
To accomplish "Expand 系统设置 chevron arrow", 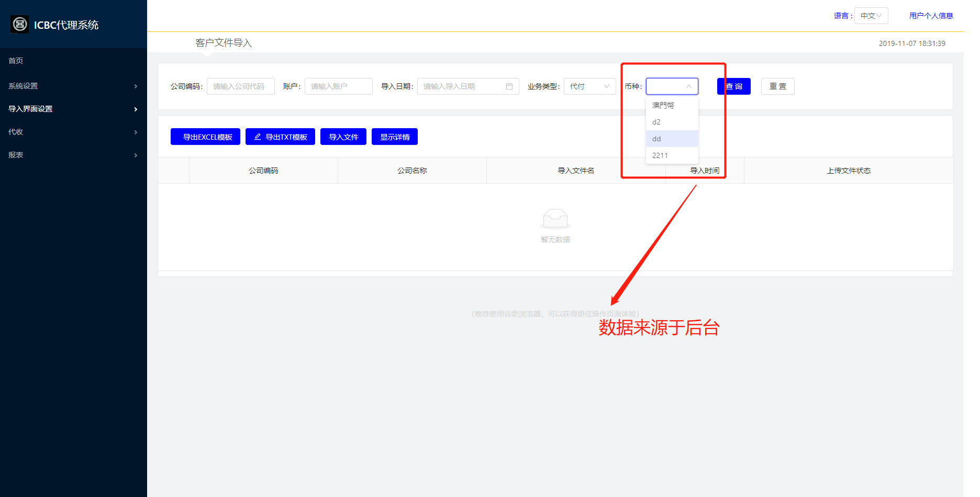I will click(136, 86).
